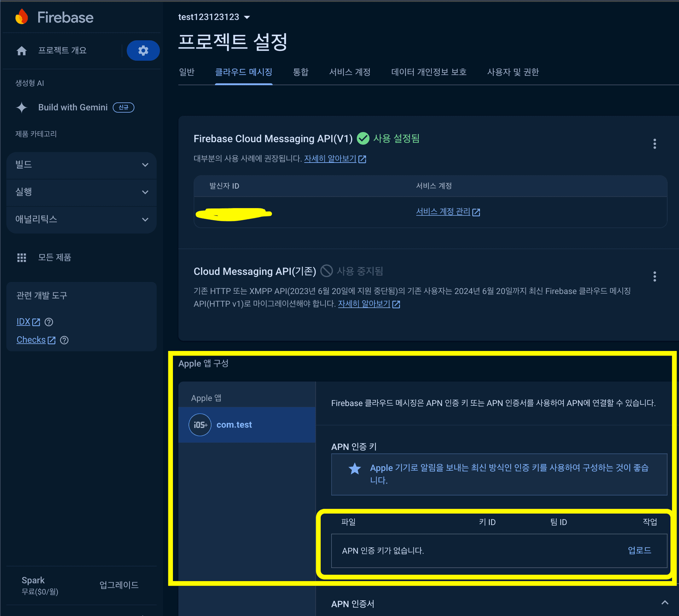Screen dimensions: 679x616
Task: Open project settings gear icon
Action: click(143, 51)
